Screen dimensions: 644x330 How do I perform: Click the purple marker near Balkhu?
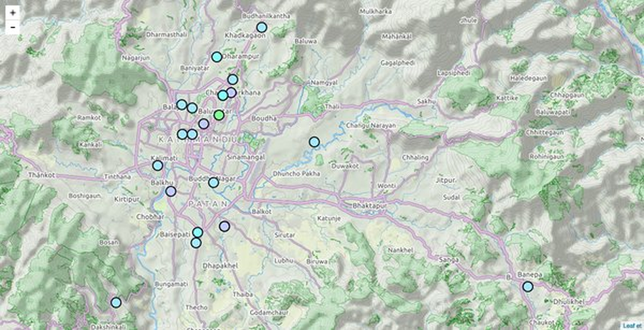(170, 192)
